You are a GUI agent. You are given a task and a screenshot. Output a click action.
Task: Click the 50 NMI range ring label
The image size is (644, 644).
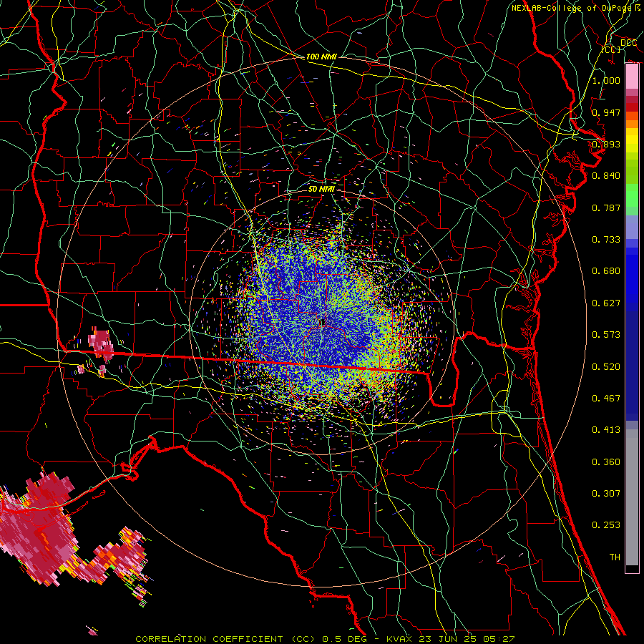coord(321,189)
